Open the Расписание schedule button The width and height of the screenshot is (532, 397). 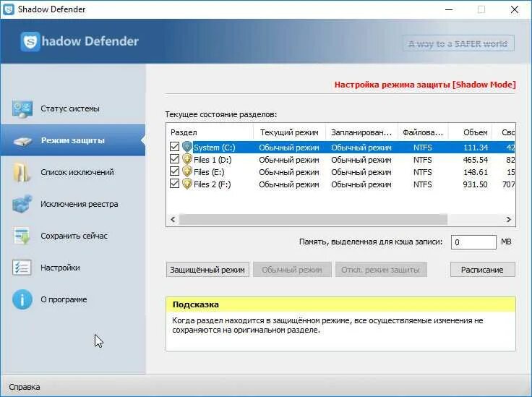pos(482,270)
